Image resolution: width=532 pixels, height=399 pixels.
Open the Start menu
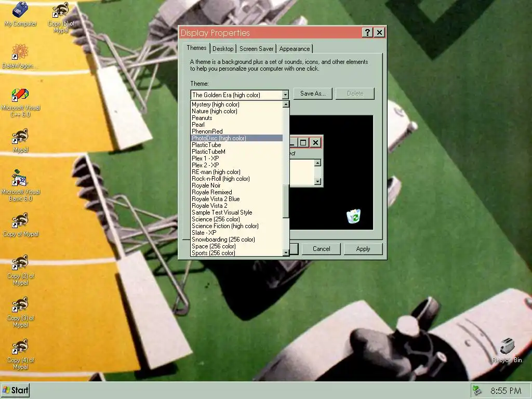pos(15,390)
